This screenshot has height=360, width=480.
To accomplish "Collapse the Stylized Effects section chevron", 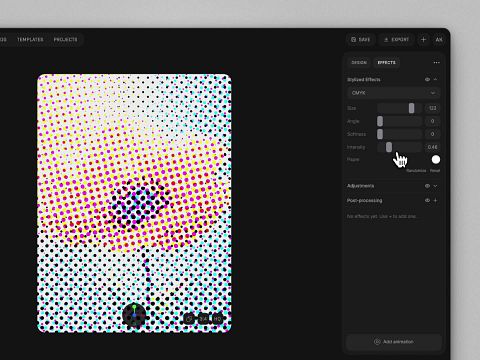I will pos(436,79).
